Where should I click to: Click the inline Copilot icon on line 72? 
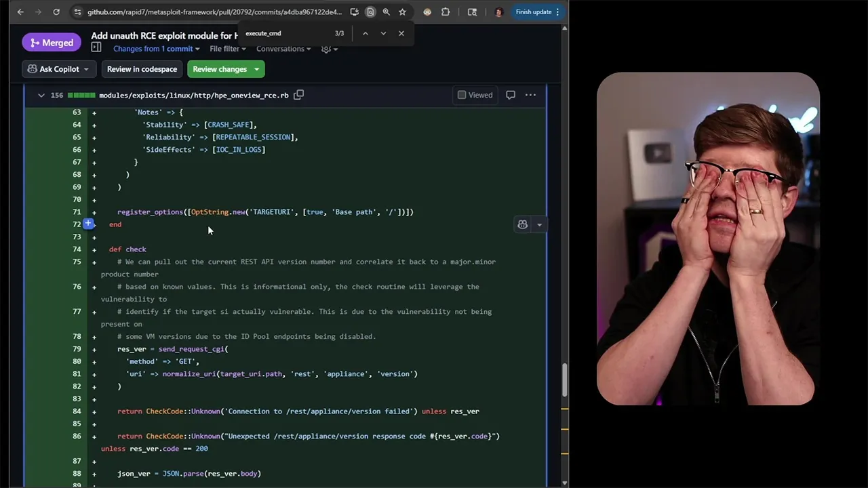[x=522, y=224]
